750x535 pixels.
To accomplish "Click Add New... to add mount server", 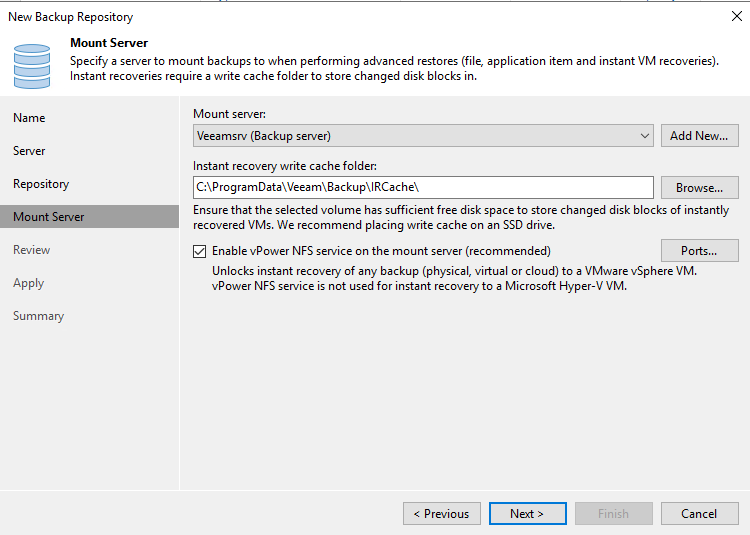I will (699, 136).
